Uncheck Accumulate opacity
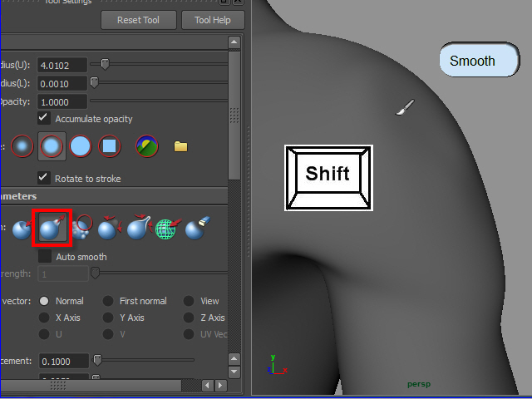This screenshot has width=532, height=399. coord(45,119)
